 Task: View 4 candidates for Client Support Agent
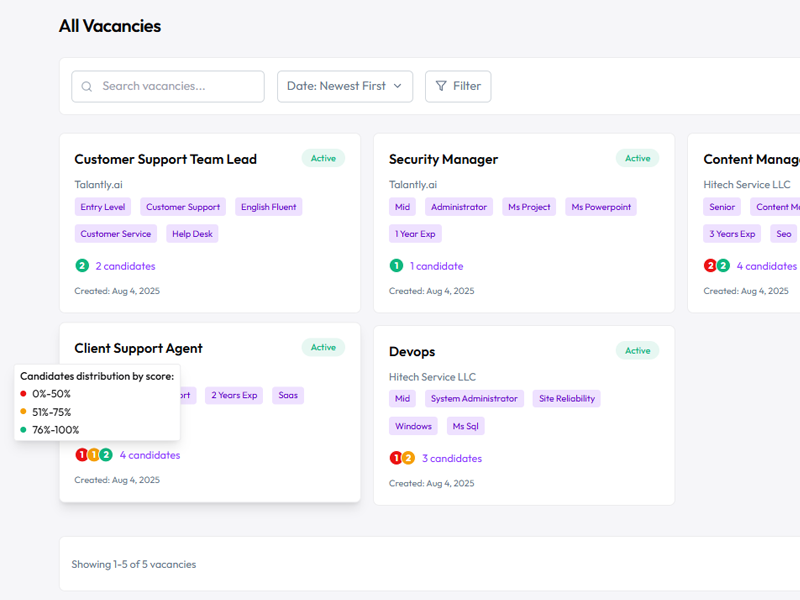(150, 455)
